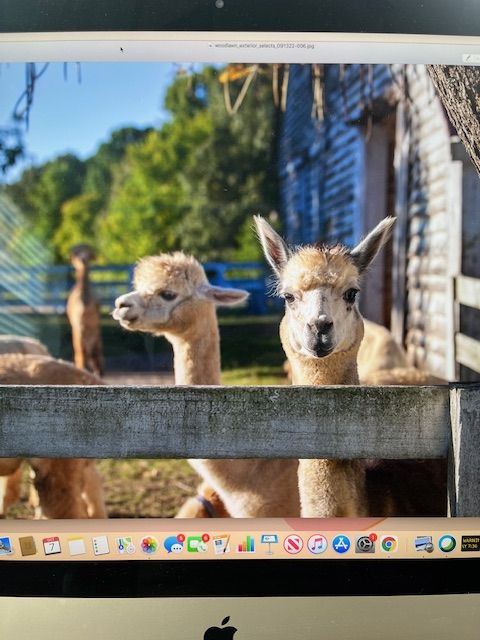Click the Preview window title filename
Image resolution: width=480 pixels, height=640 pixels.
click(x=264, y=46)
